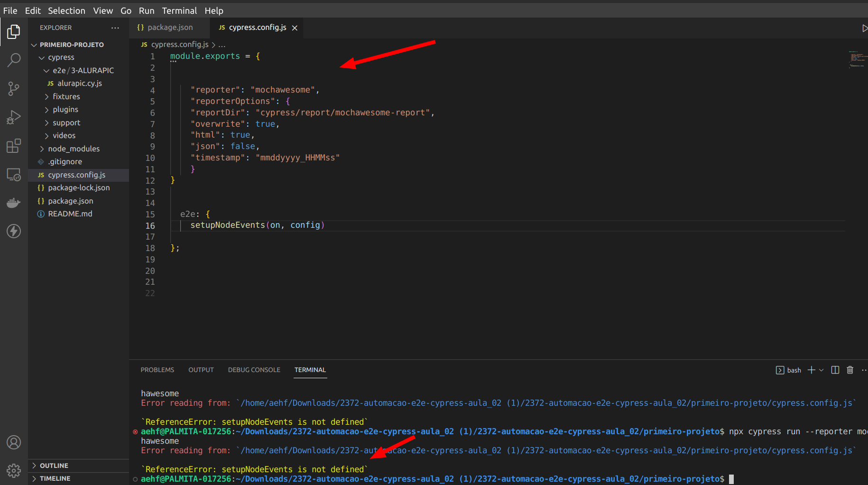Click the breadcrumb ellipsis symbol
This screenshot has height=485, width=868.
pyautogui.click(x=222, y=45)
